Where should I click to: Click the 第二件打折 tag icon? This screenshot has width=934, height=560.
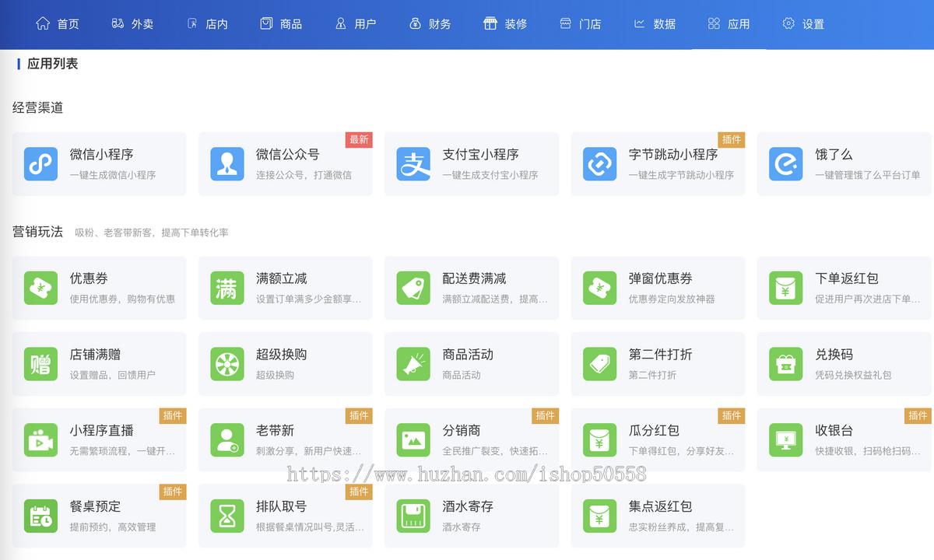coord(599,364)
